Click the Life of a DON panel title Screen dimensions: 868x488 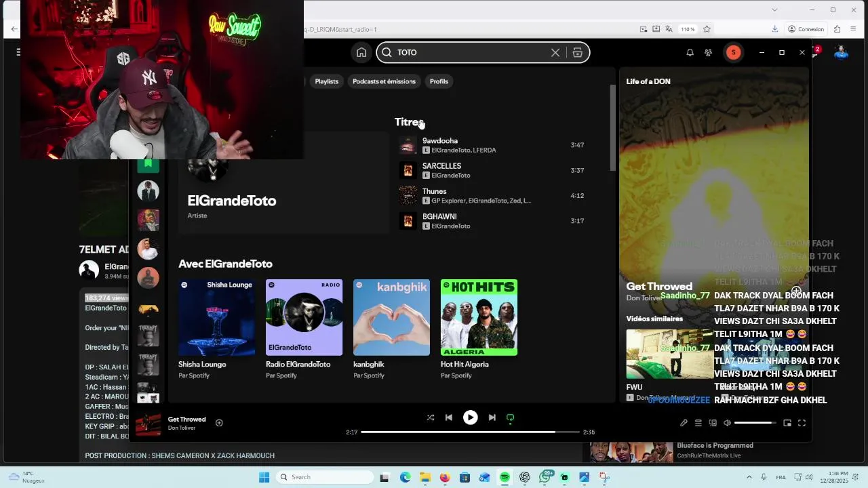click(x=648, y=81)
